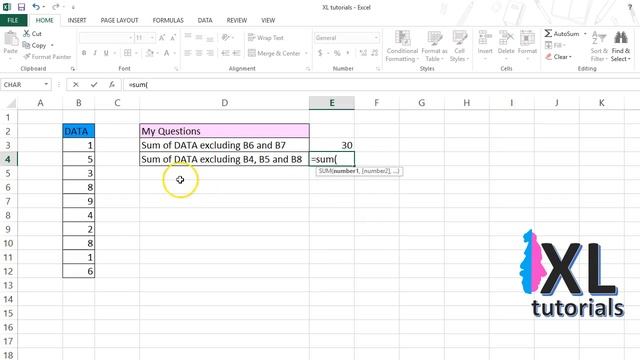Click the AutoSum sigma button
The image size is (640, 360).
click(561, 33)
